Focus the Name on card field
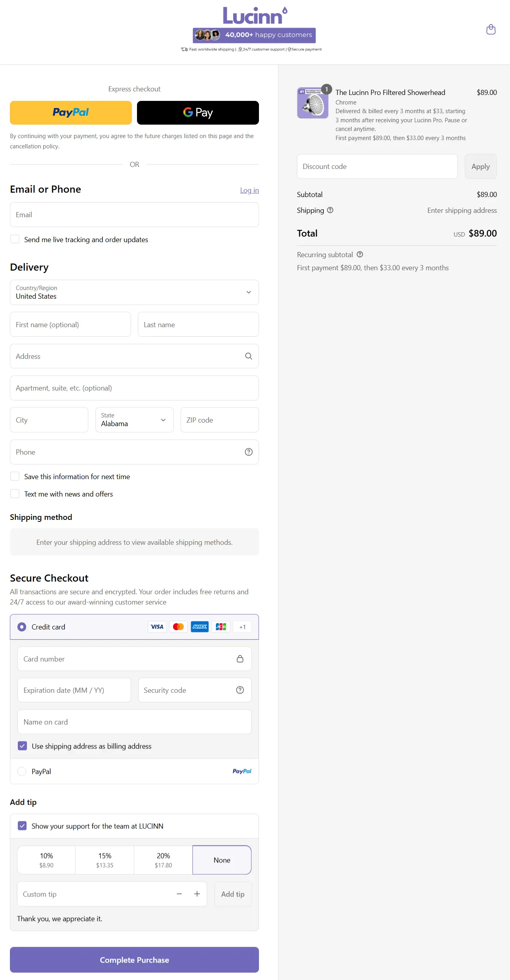 tap(134, 722)
